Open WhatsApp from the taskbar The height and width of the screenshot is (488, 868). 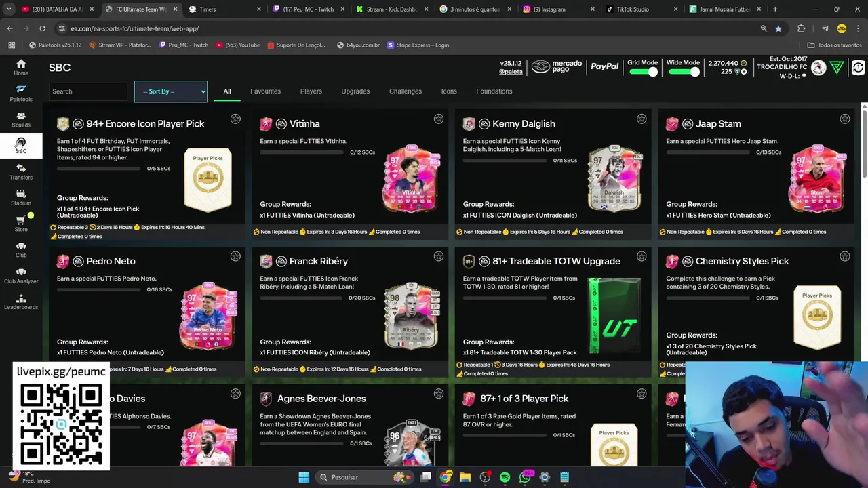click(525, 477)
